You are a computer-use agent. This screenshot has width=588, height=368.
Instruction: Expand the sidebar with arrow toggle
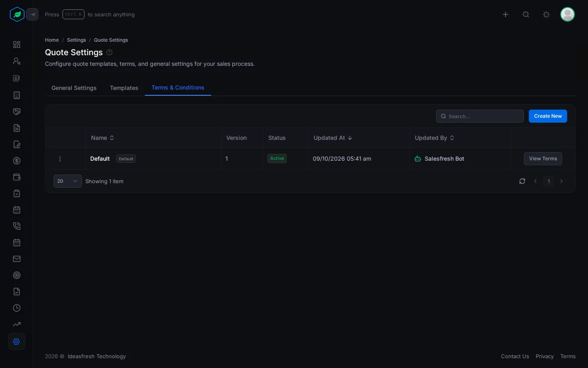click(33, 14)
